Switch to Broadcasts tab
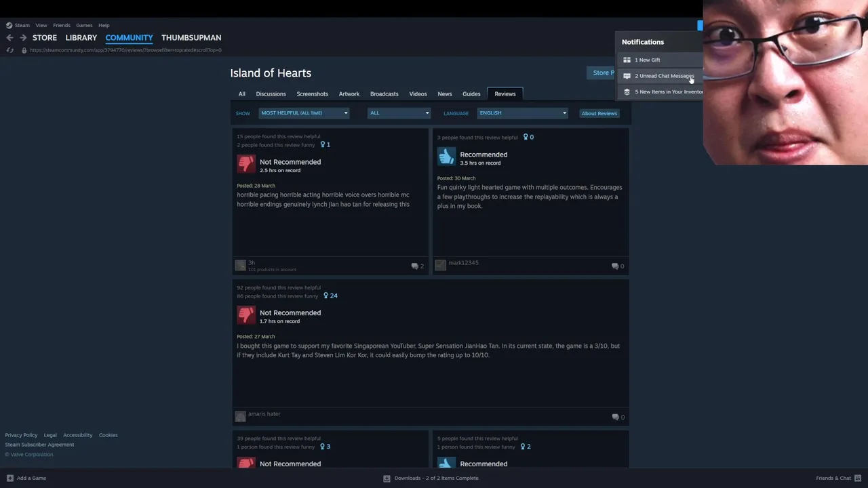This screenshot has height=488, width=868. point(384,94)
